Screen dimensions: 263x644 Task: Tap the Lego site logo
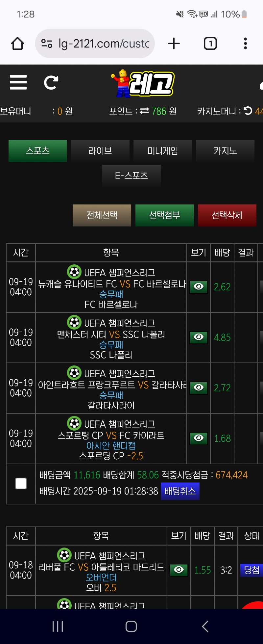143,84
